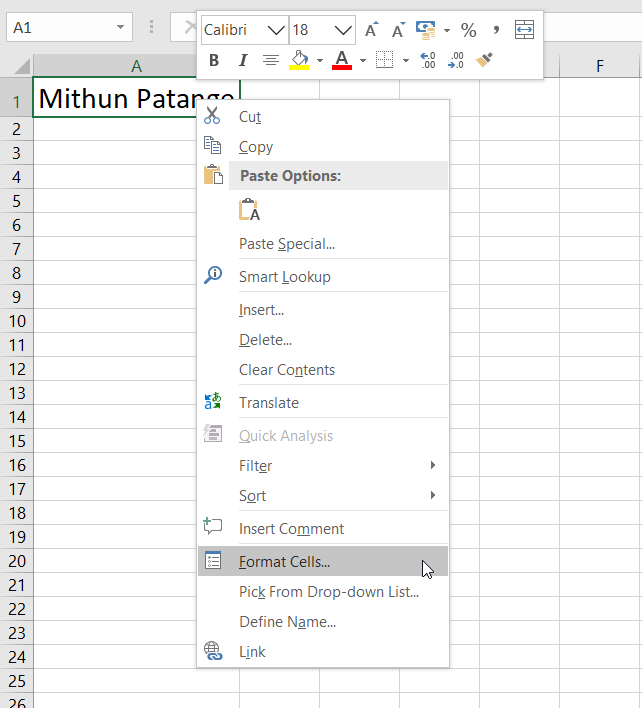
Task: Open font color dropdown arrow
Action: [x=363, y=61]
